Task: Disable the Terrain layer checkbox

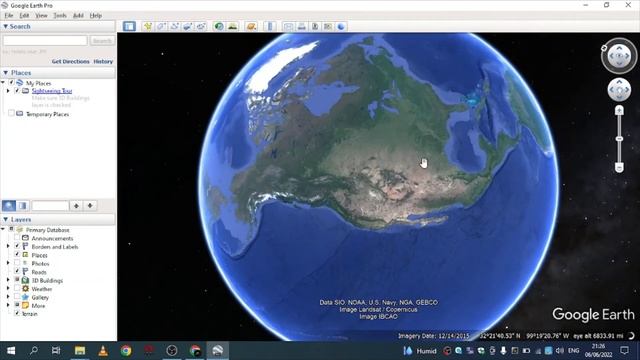Action: pos(17,313)
